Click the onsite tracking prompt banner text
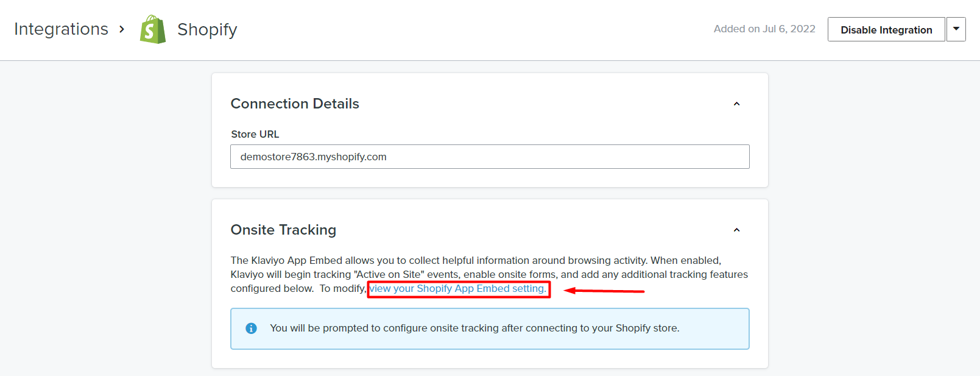Screen dimensions: 980x376 tap(474, 328)
